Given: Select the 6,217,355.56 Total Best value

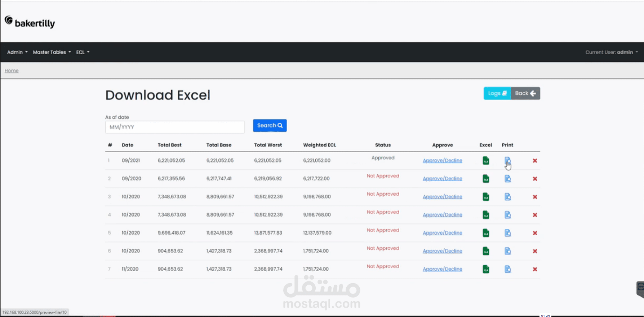Looking at the screenshot, I should pos(171,178).
